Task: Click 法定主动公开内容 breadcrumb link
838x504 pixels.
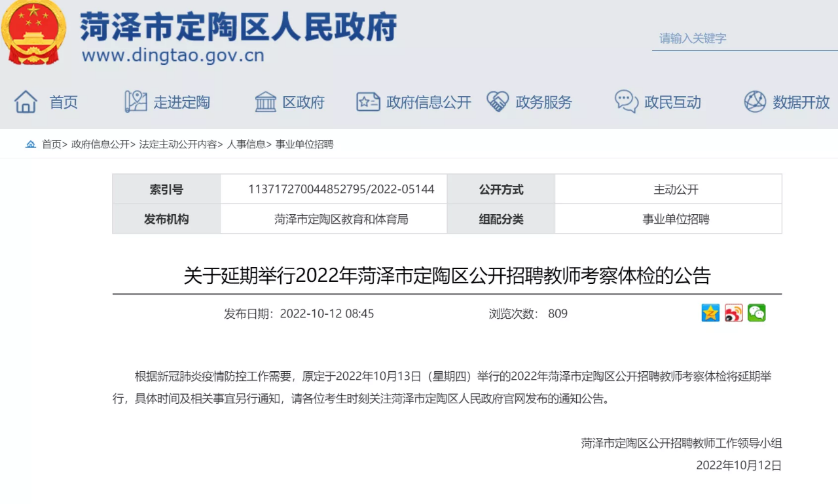Action: click(x=177, y=145)
